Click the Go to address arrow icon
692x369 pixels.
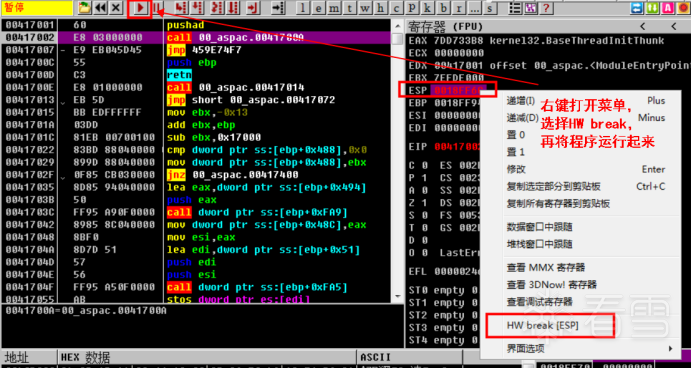click(x=277, y=8)
